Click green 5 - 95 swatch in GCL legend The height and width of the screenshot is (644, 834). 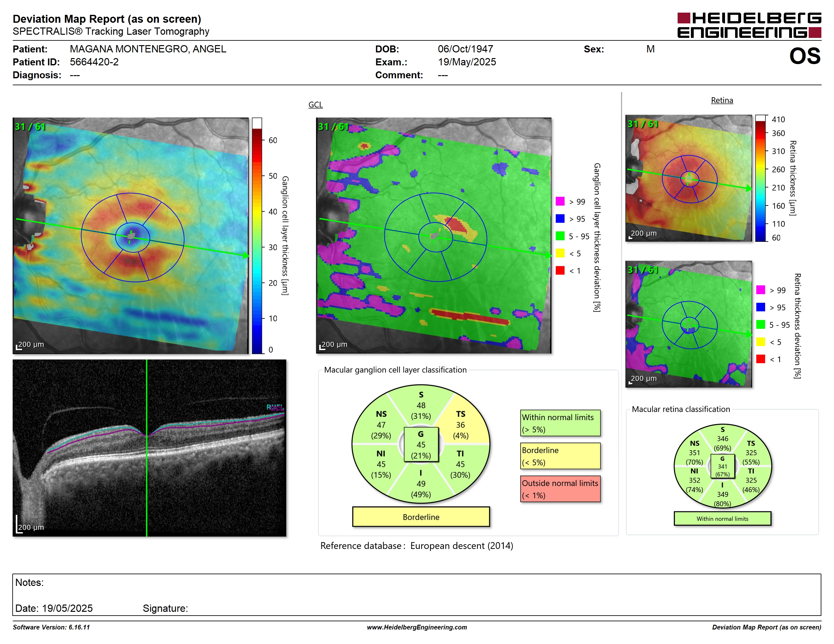click(x=560, y=236)
